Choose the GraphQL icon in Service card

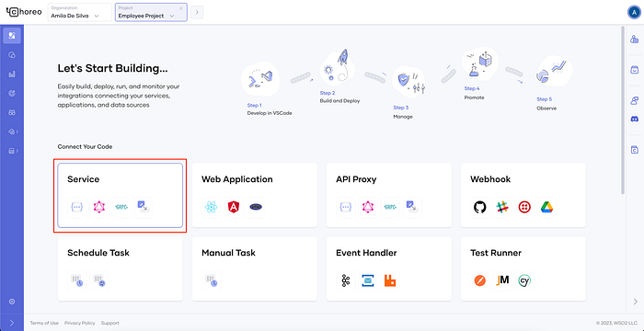point(99,207)
